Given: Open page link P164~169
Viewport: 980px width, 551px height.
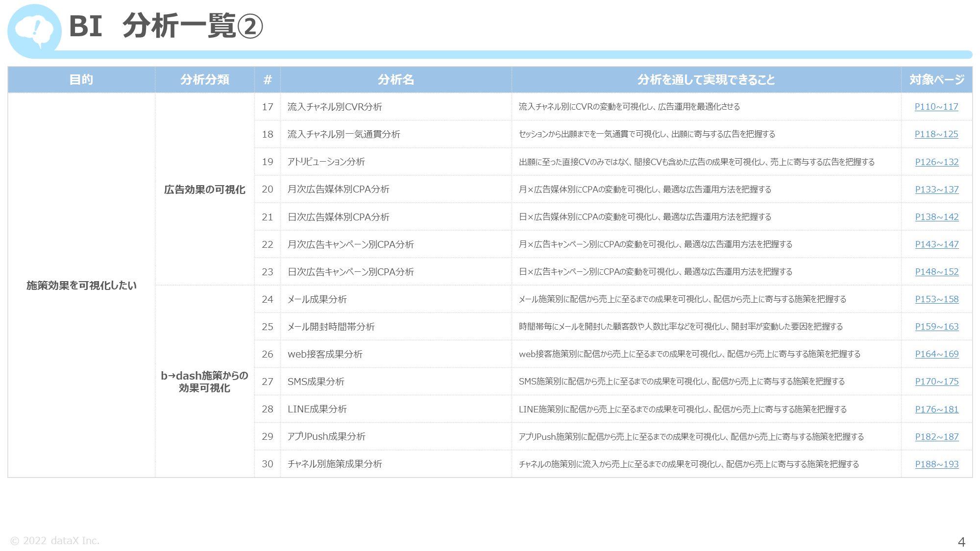Looking at the screenshot, I should [937, 354].
